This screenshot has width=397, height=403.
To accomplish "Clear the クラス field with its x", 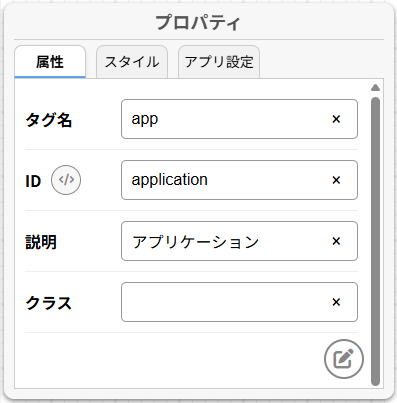I will point(336,302).
